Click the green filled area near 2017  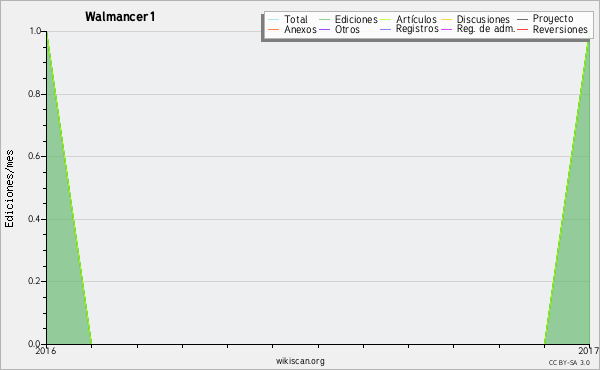pyautogui.click(x=574, y=268)
